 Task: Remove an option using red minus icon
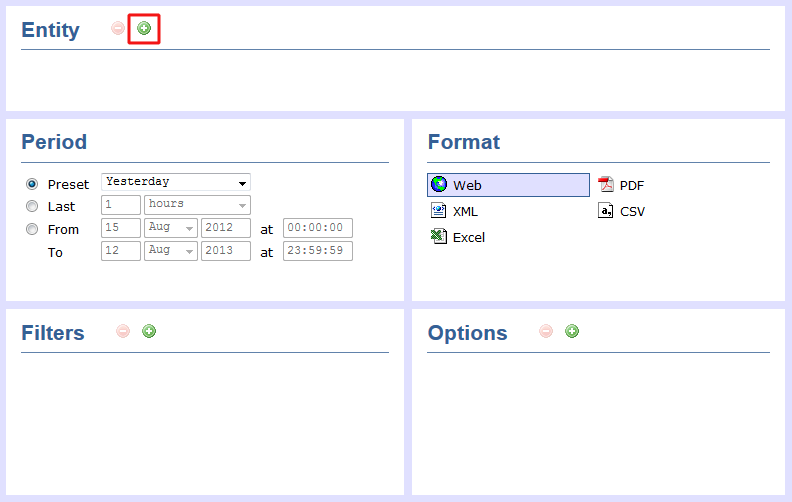click(x=546, y=331)
